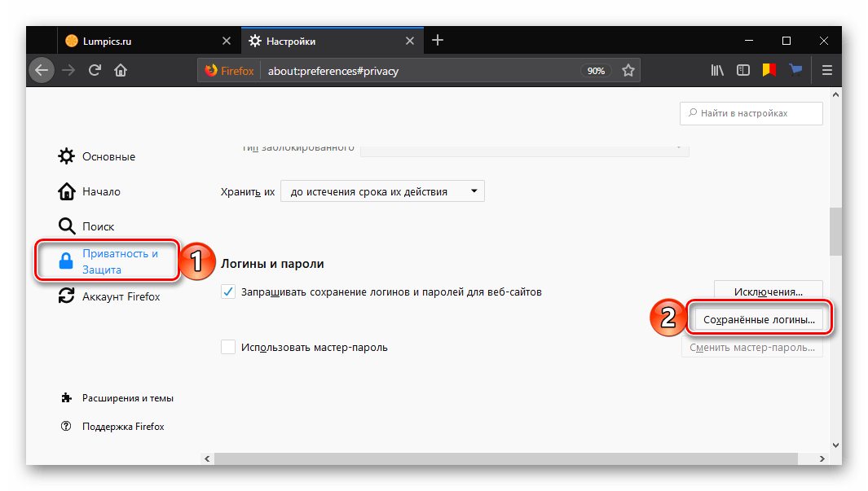Open the Поиск settings category
The width and height of the screenshot is (868, 491).
tap(86, 226)
